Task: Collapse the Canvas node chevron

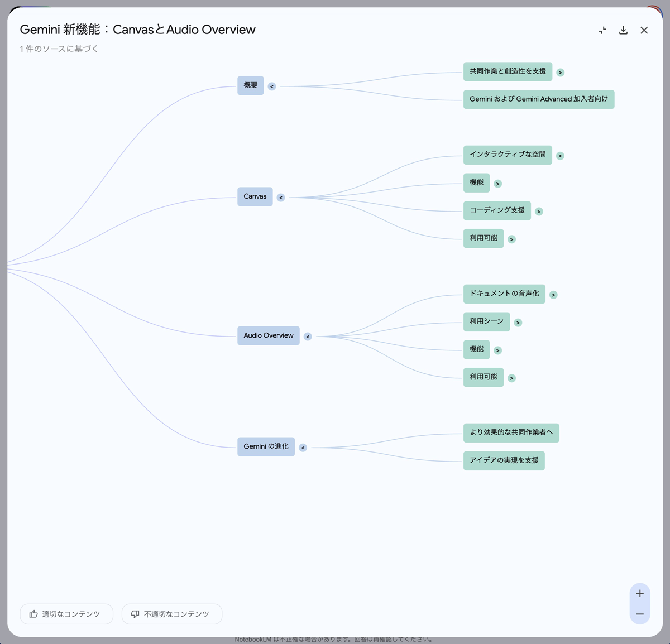Action: [x=281, y=198]
